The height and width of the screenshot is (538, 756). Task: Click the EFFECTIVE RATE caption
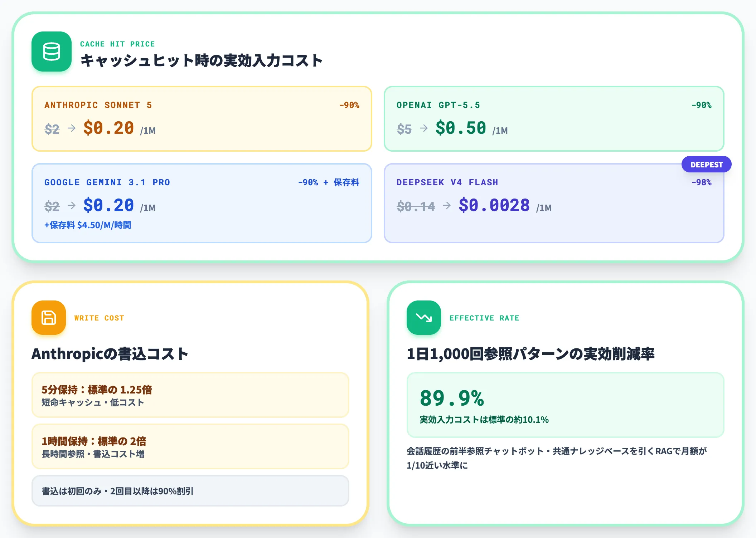(x=484, y=318)
